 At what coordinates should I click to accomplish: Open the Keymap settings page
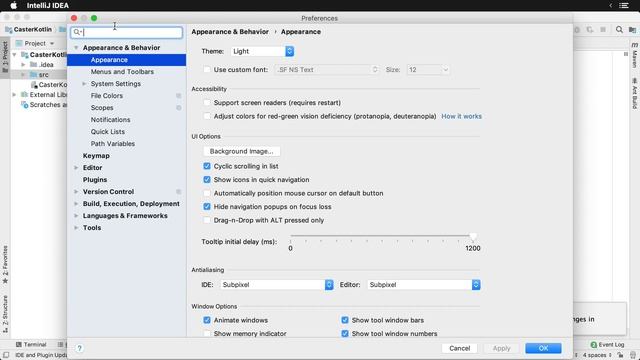96,156
